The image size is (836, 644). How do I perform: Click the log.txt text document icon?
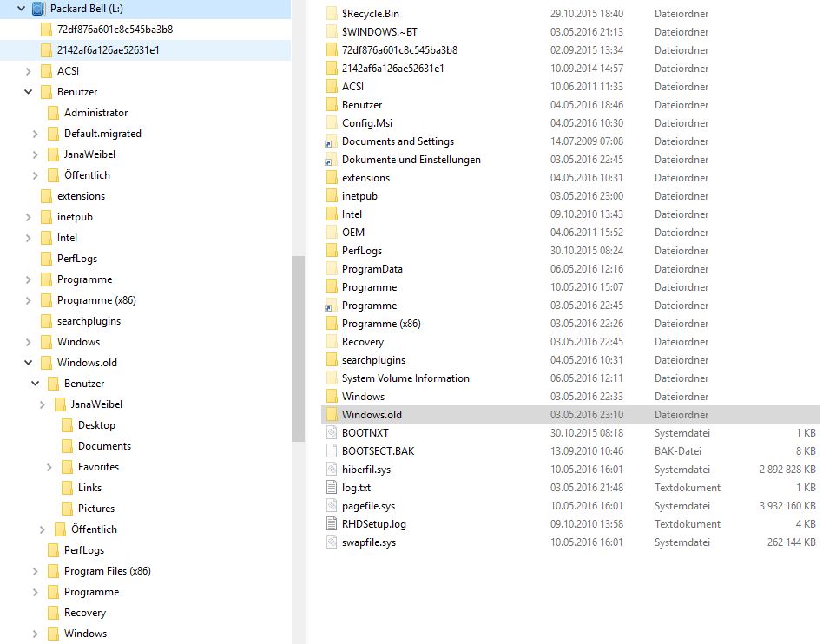331,487
